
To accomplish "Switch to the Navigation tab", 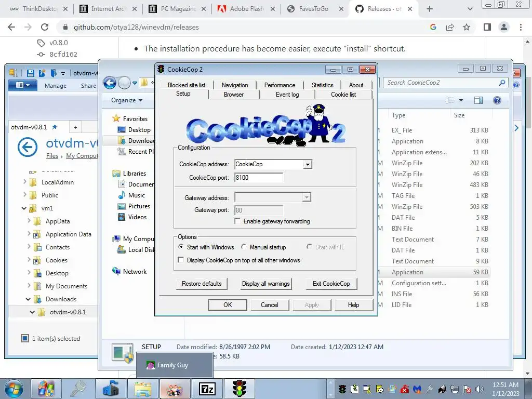I will 235,85.
